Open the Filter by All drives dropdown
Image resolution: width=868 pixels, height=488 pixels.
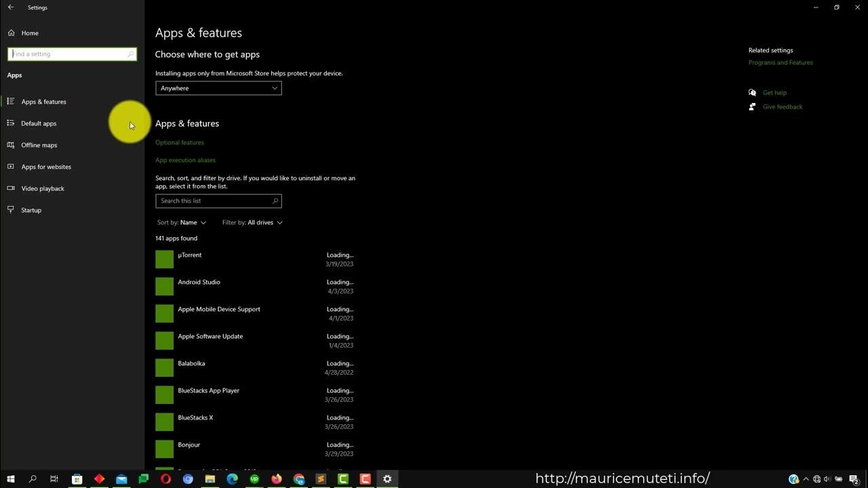[252, 222]
